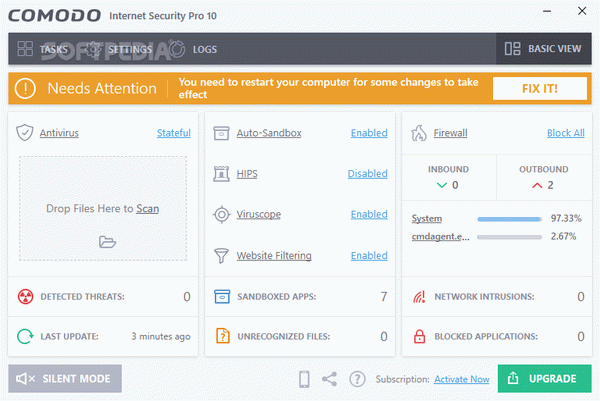The image size is (600, 401).
Task: Click the Detected Threats radiation icon
Action: click(x=25, y=297)
